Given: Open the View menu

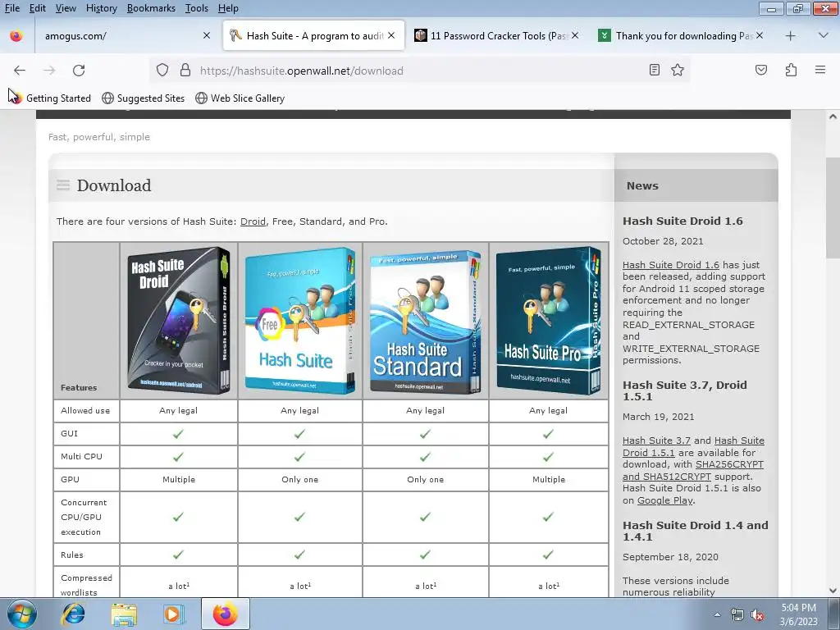Looking at the screenshot, I should pyautogui.click(x=66, y=8).
